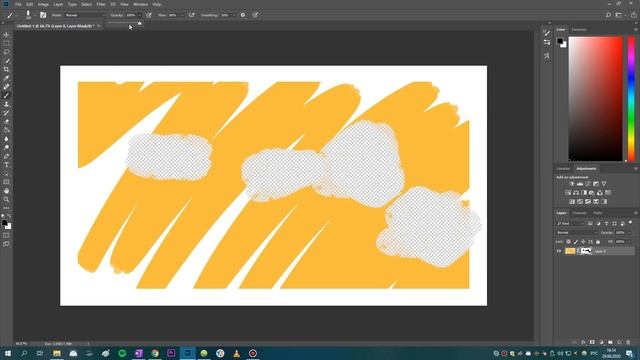Switch to the Libraries tab
This screenshot has height=360, width=640.
[563, 169]
